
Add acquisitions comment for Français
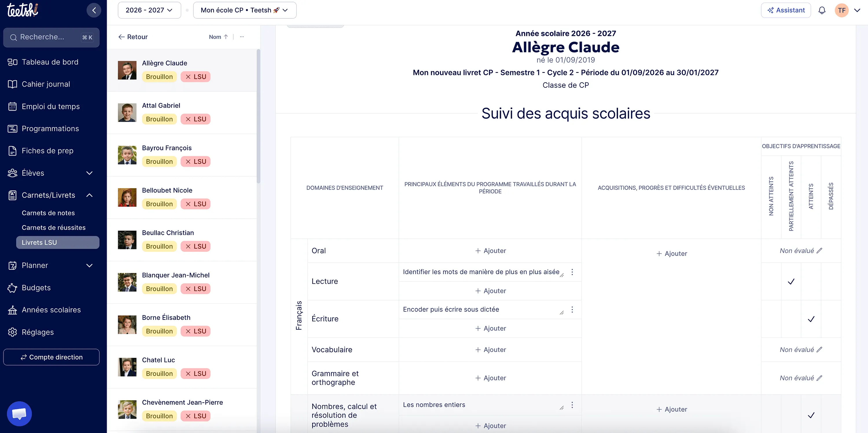671,253
